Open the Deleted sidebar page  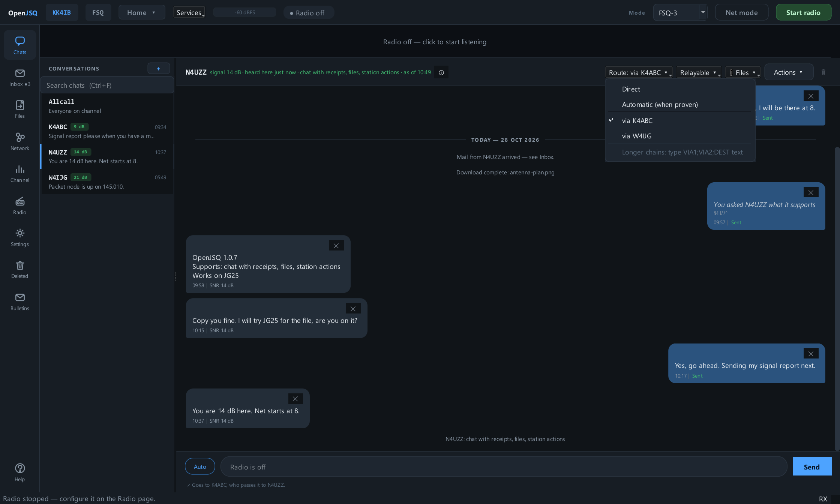[x=20, y=269]
